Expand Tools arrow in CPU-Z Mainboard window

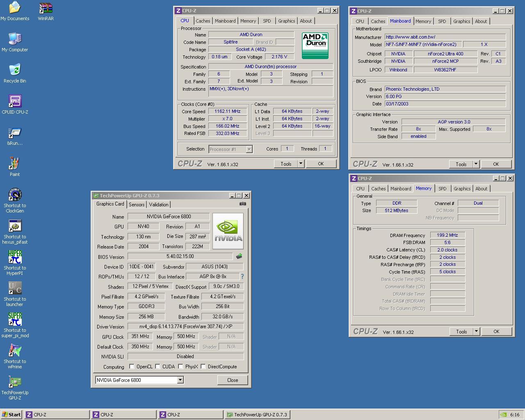click(476, 164)
